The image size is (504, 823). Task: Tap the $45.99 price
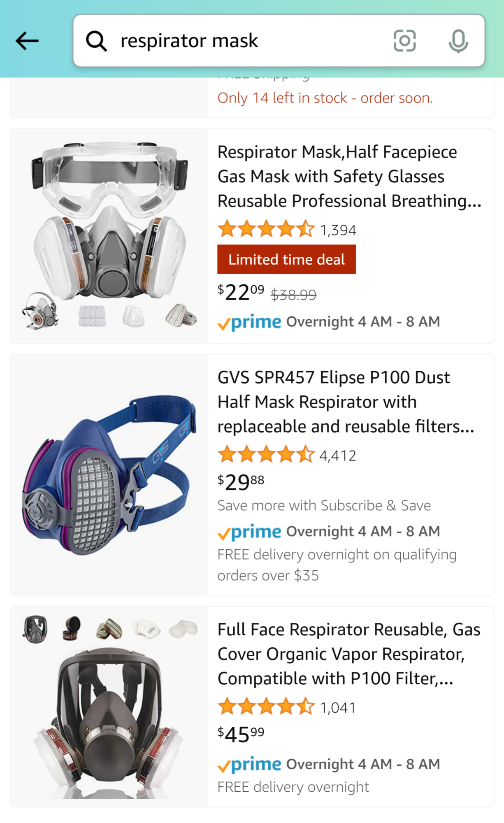click(241, 734)
